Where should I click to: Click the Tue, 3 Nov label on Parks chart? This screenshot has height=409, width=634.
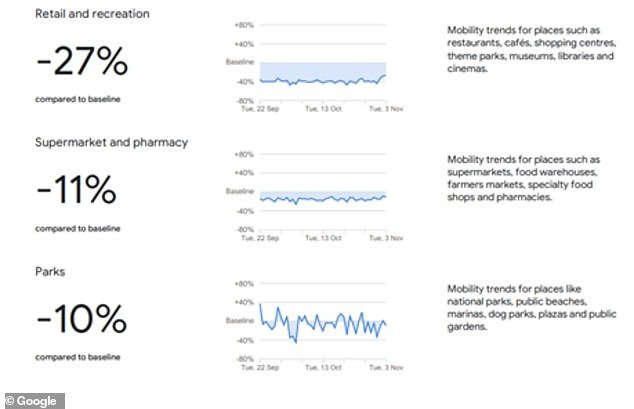386,367
